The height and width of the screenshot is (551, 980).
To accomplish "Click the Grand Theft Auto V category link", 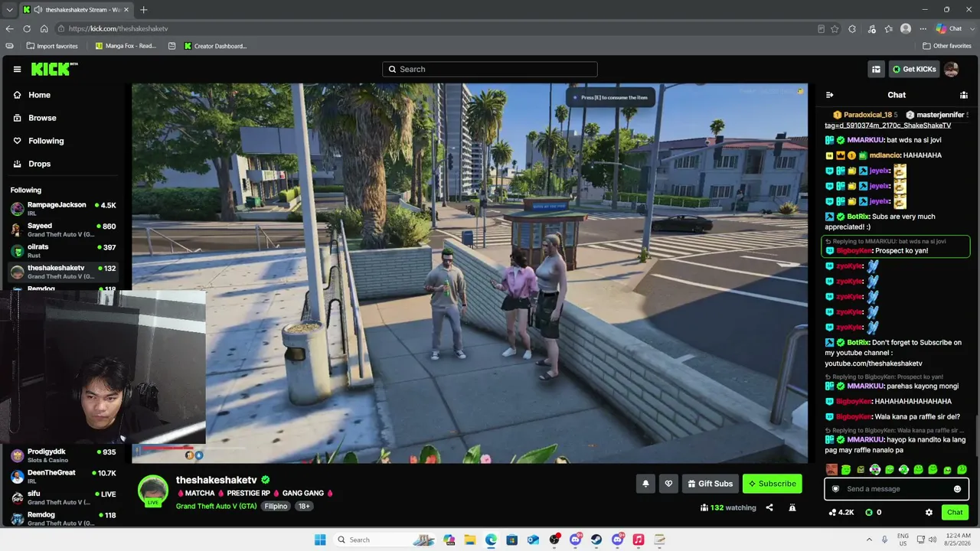I will [x=217, y=507].
